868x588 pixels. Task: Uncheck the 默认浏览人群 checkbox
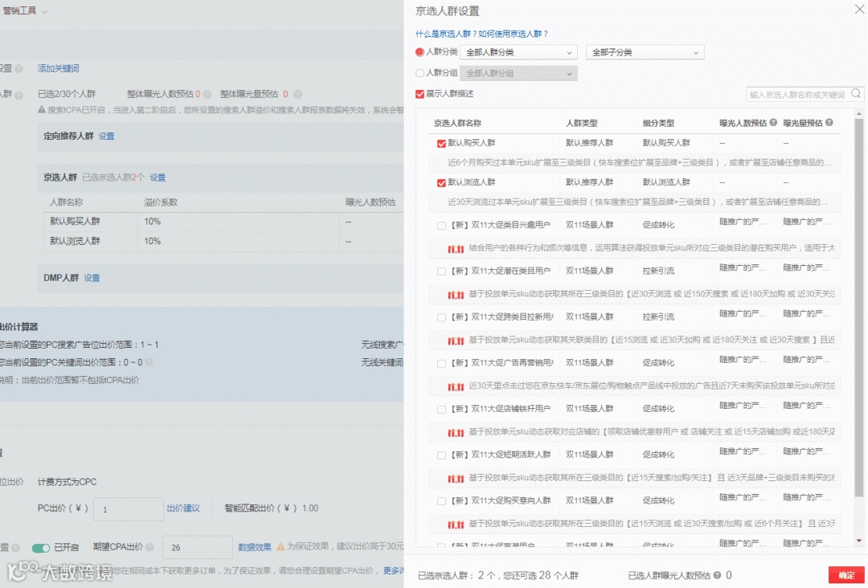click(x=441, y=182)
